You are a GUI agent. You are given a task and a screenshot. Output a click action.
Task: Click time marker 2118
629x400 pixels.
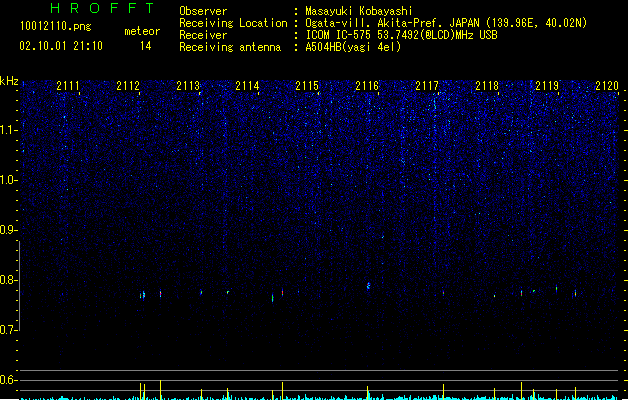tap(487, 86)
